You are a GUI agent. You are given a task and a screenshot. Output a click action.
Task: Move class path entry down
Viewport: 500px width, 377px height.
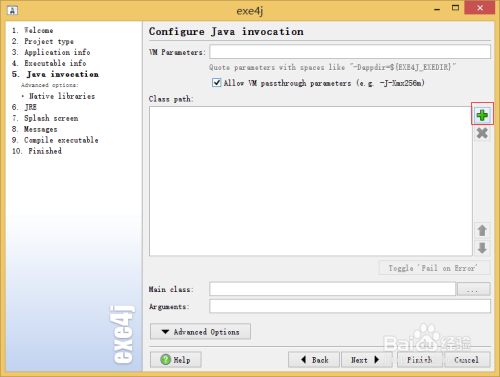[x=482, y=248]
